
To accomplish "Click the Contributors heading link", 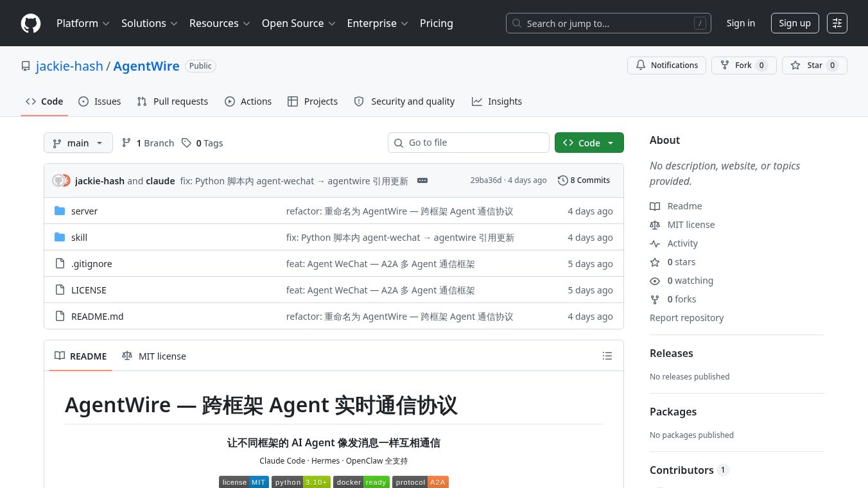I will pyautogui.click(x=690, y=470).
